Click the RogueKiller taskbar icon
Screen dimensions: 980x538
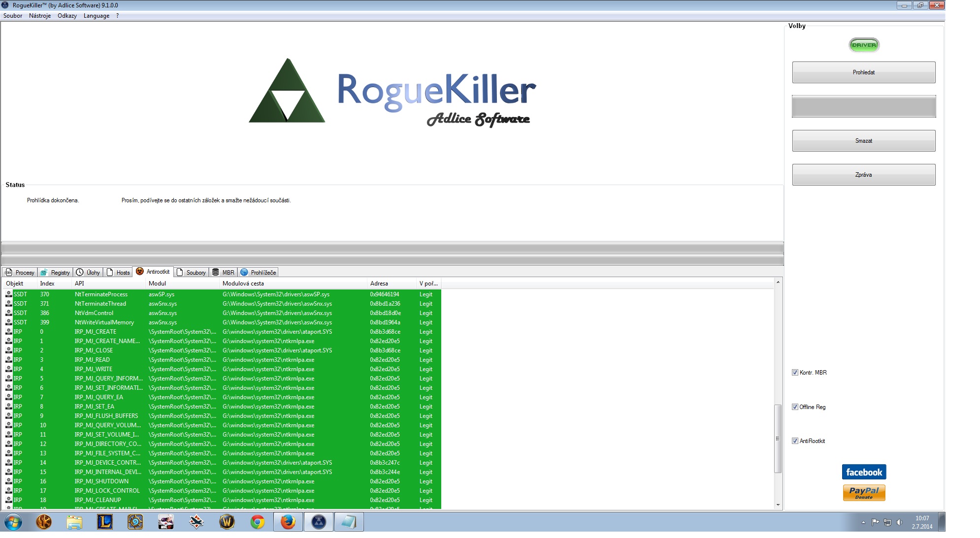pos(318,522)
